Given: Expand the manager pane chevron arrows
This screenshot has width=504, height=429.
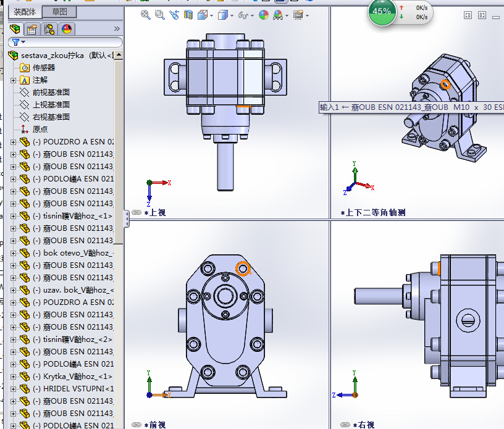Looking at the screenshot, I should pos(117,29).
